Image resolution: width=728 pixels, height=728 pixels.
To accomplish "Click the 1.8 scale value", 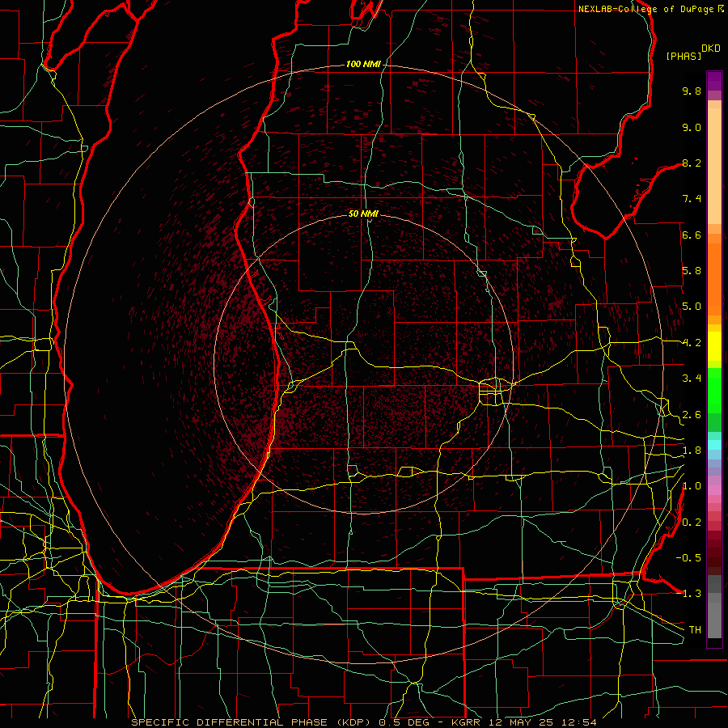I will pos(692,451).
